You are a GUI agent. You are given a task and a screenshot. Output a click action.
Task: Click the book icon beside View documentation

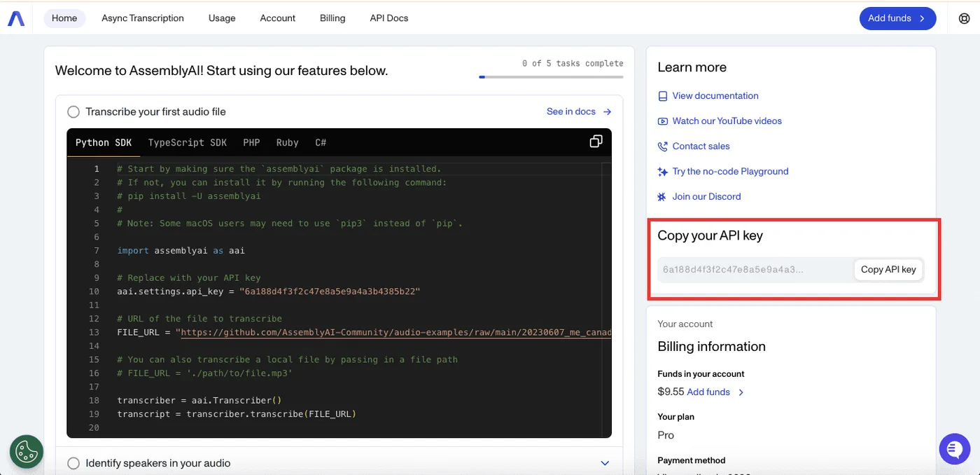click(663, 96)
